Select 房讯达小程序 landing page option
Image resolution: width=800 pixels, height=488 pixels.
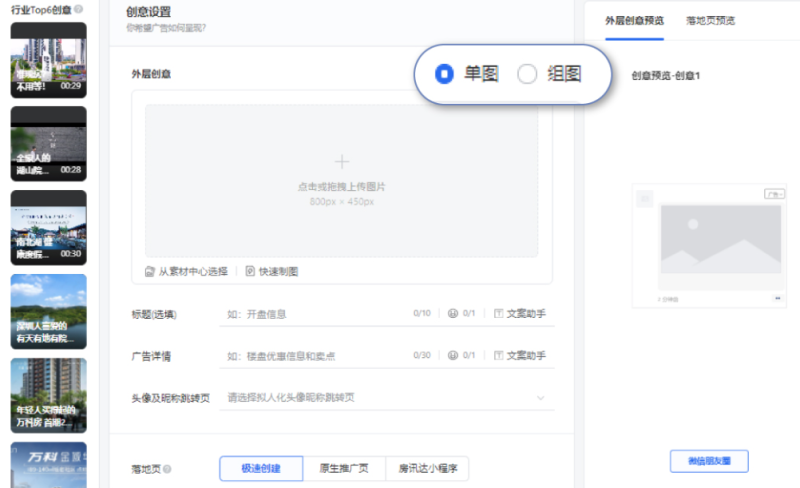pos(428,468)
